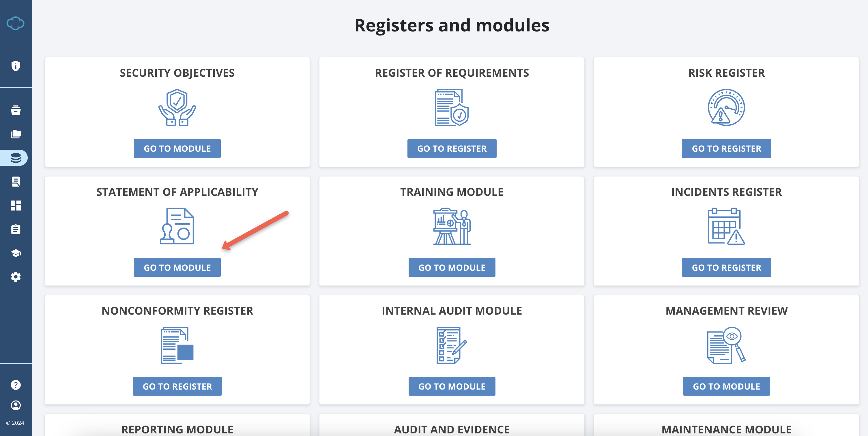Go to the Training module

click(452, 267)
